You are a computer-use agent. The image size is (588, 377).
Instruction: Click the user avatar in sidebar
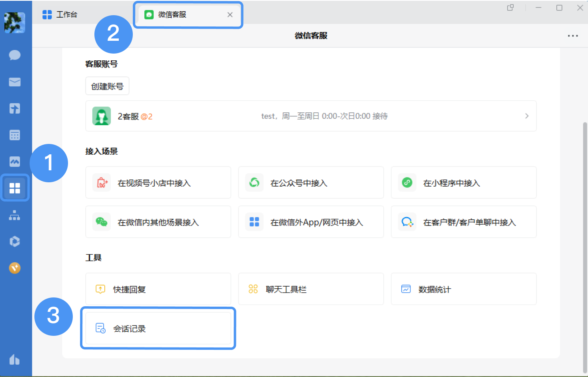coord(15,22)
